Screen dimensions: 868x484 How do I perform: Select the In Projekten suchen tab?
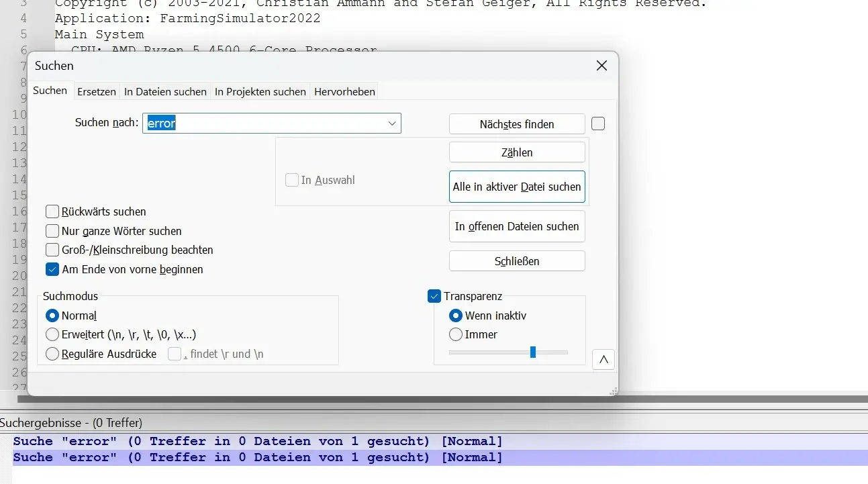click(260, 91)
